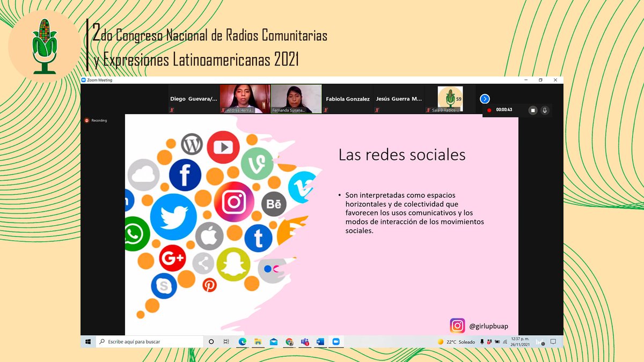Open Microsoft Word from taskbar
The height and width of the screenshot is (362, 644).
(320, 342)
